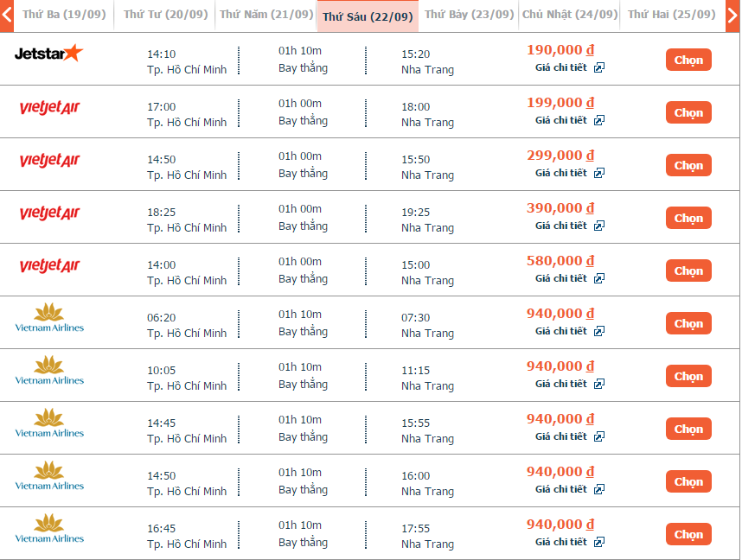Click the 299,000 đ price link
This screenshot has width=742, height=560.
click(x=560, y=156)
